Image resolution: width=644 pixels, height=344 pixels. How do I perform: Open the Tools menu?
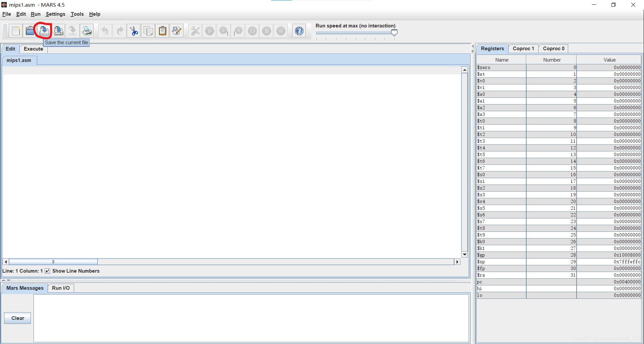pyautogui.click(x=77, y=14)
